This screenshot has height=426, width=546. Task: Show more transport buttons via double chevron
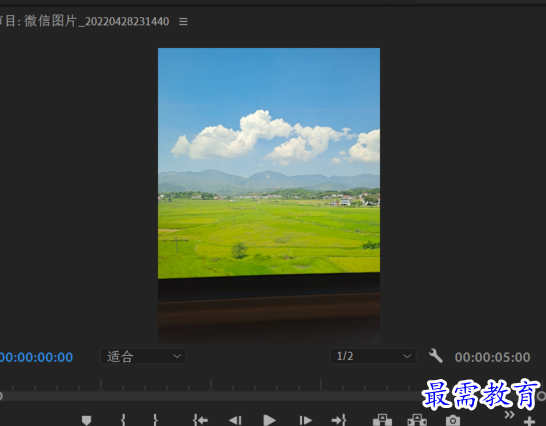coord(509,415)
